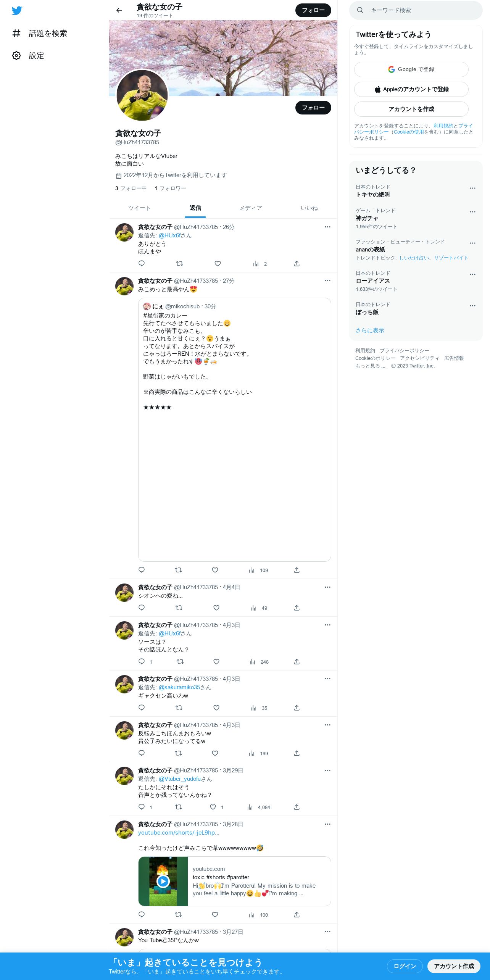The image size is (490, 980).
Task: Reply to the シオンへの愛ね tweet
Action: (142, 608)
